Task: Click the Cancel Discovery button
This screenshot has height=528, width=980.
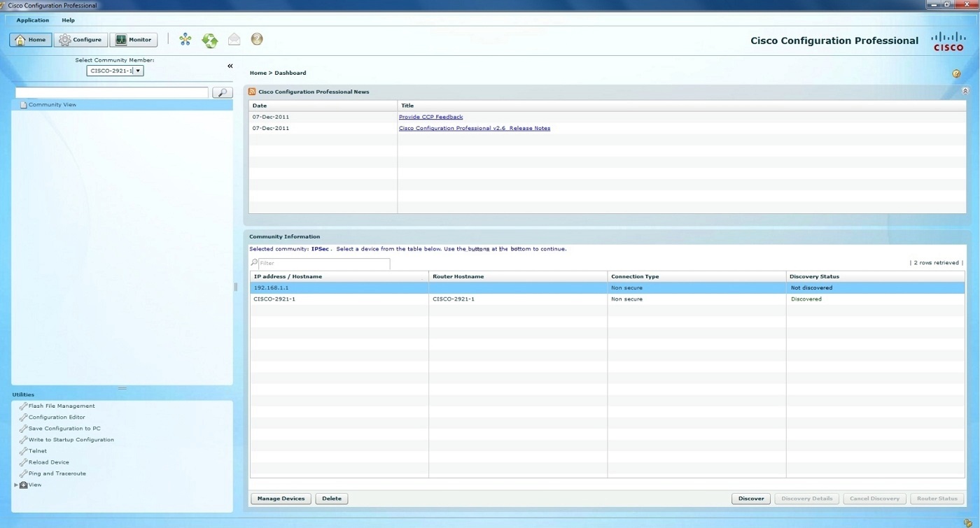Action: (874, 499)
